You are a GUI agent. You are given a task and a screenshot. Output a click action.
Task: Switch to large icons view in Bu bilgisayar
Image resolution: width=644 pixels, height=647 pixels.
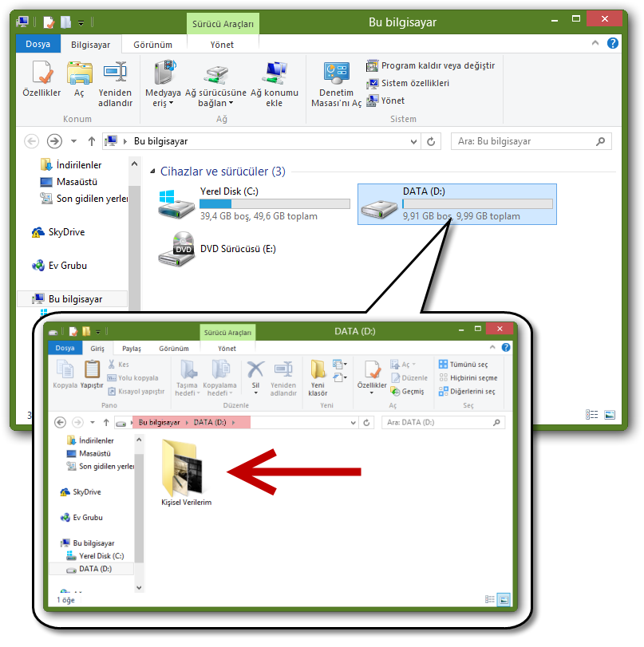[x=610, y=415]
